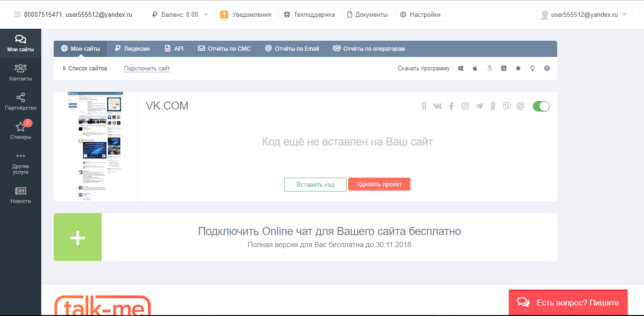
Task: Open the Есть вопрос? Пишите chat widget
Action: (568, 303)
